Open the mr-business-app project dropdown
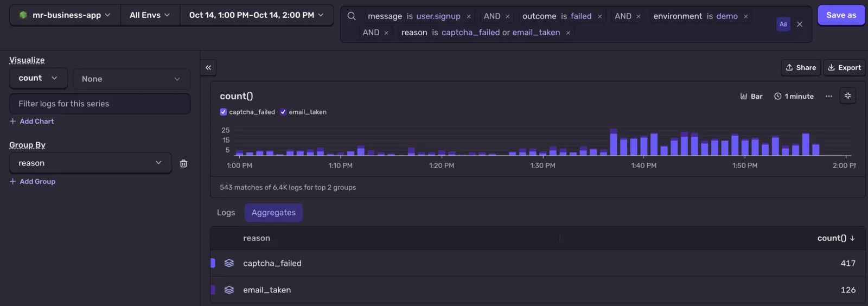Screen dimensions: 868x306 (x=65, y=15)
